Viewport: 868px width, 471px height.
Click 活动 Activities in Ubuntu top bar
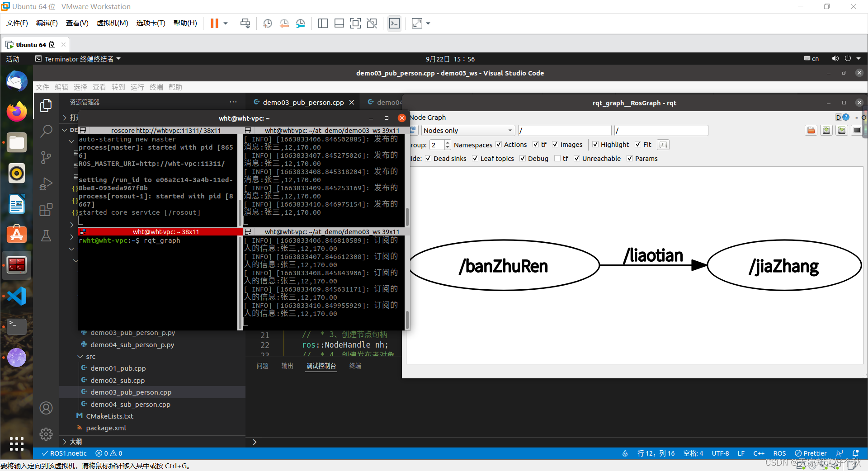(13, 59)
